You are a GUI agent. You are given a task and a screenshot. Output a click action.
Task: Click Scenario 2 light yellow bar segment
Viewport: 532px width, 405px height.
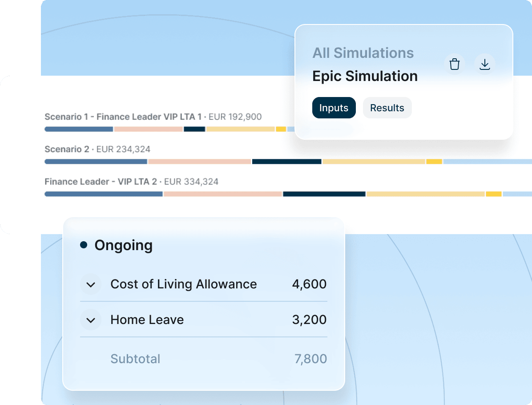point(374,162)
